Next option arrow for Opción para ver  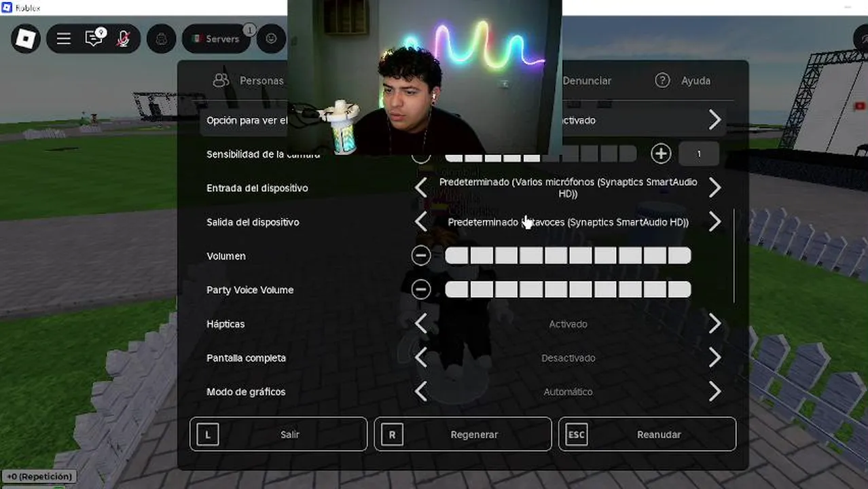pyautogui.click(x=715, y=120)
